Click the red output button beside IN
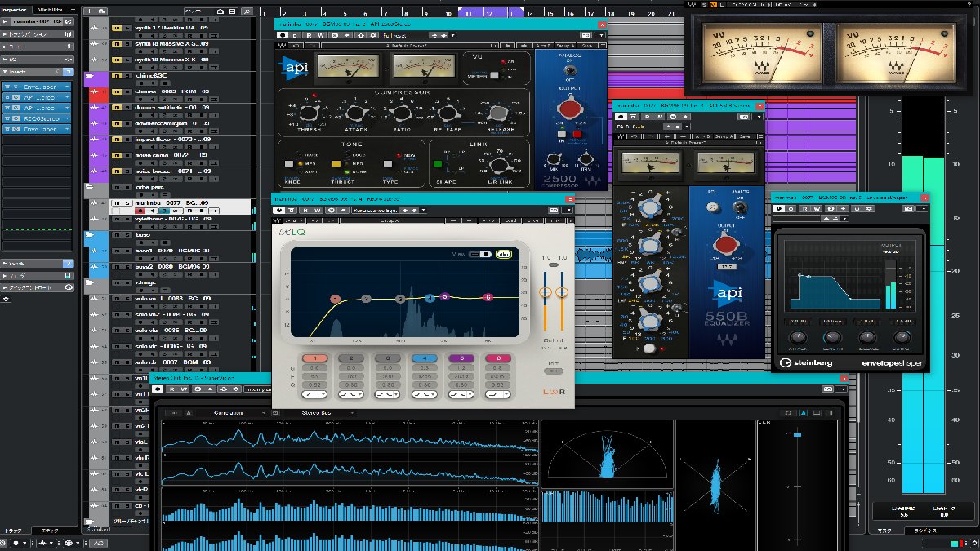The image size is (980, 551). (x=577, y=133)
